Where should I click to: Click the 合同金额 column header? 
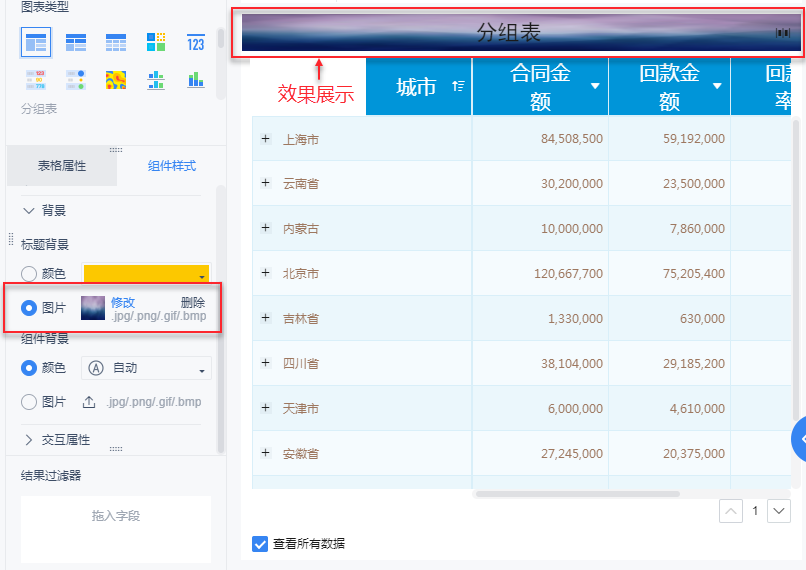click(540, 86)
